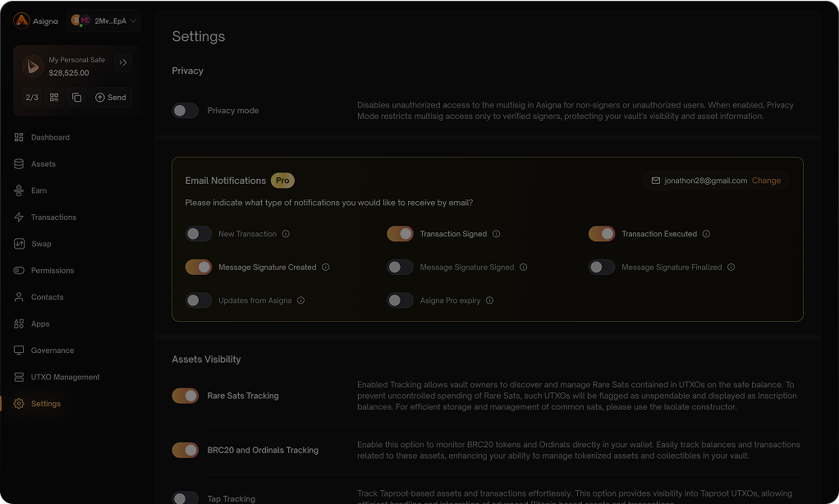This screenshot has width=839, height=504.
Task: Click the My Personal Safe avatar icon
Action: coord(33,66)
